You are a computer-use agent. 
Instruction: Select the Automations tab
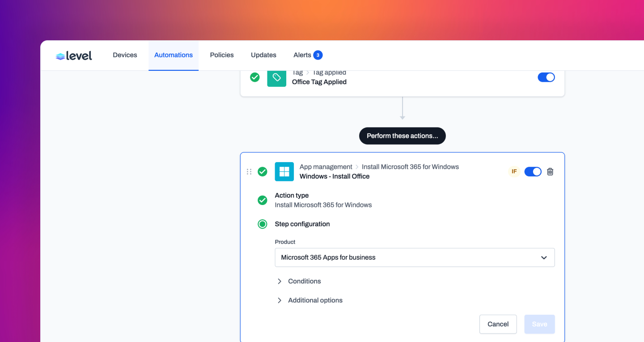174,55
